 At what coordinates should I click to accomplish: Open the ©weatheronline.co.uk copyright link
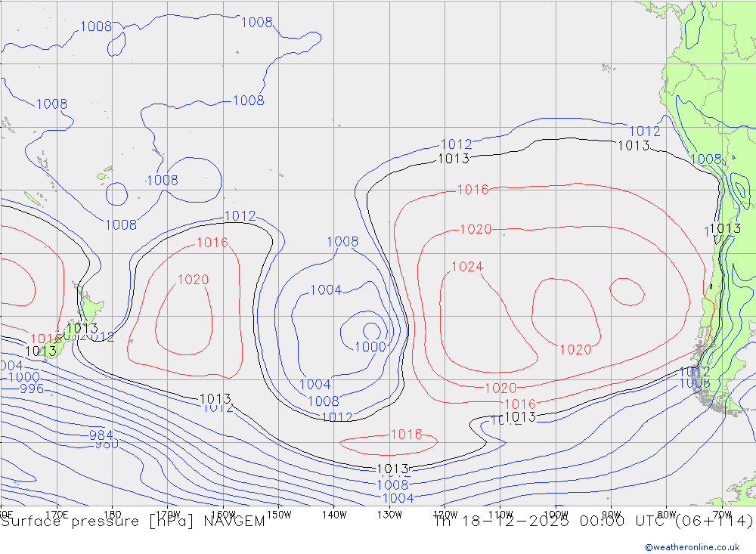pos(692,547)
